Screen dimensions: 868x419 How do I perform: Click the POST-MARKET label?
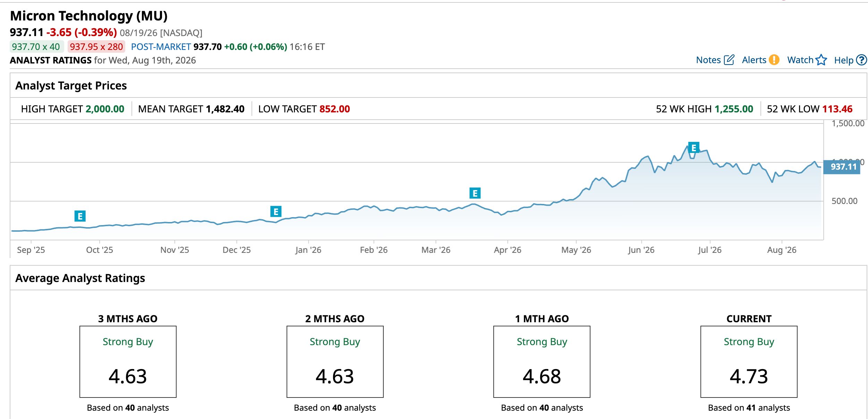(x=161, y=47)
